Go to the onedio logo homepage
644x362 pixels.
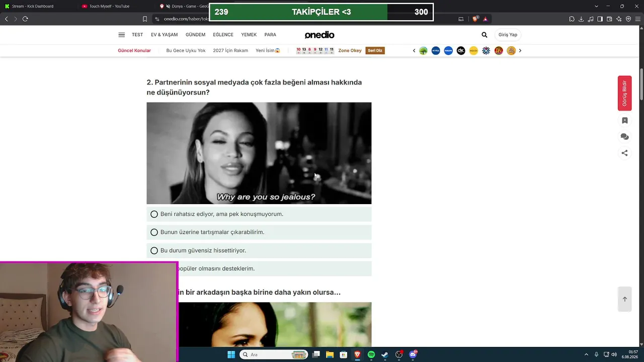coord(319,35)
